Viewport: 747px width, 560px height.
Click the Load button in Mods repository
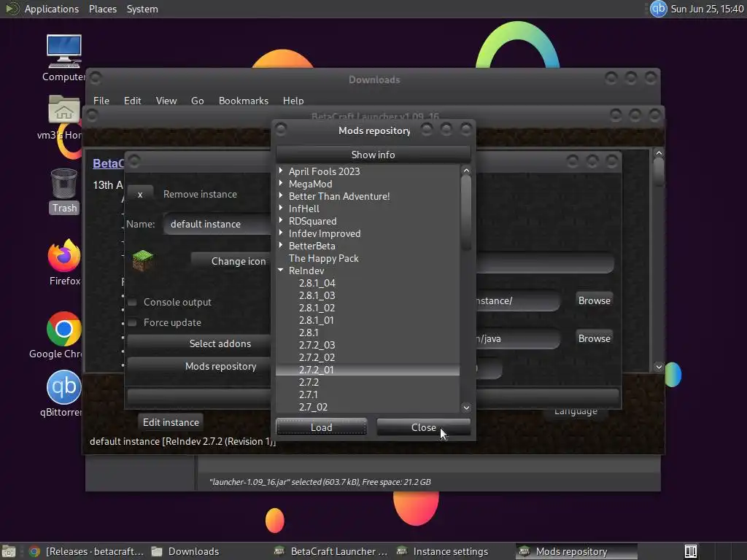(321, 427)
